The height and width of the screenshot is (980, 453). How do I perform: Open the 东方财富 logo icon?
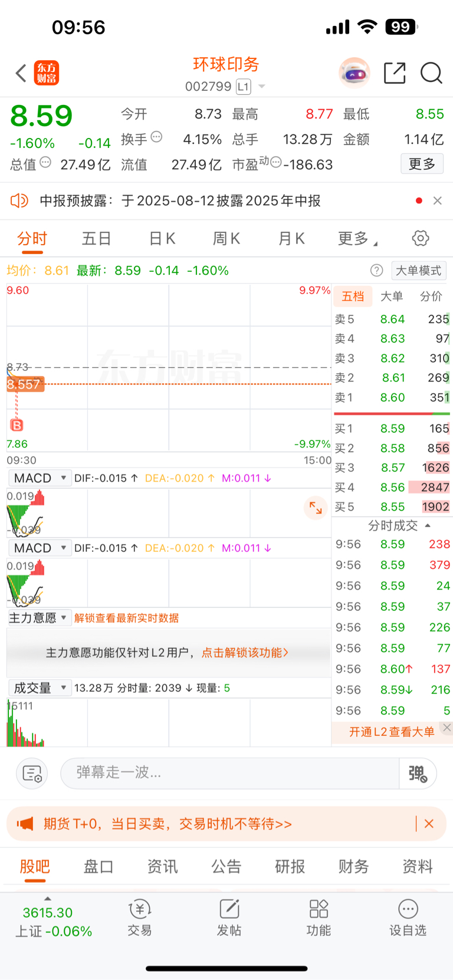click(47, 73)
